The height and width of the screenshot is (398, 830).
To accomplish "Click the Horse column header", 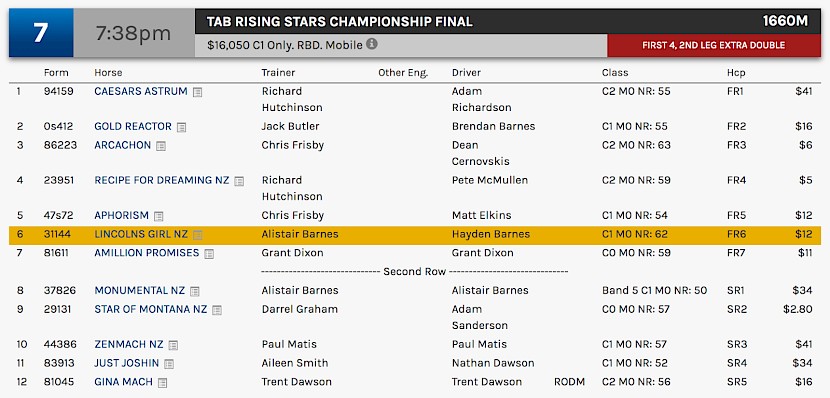I will 108,73.
